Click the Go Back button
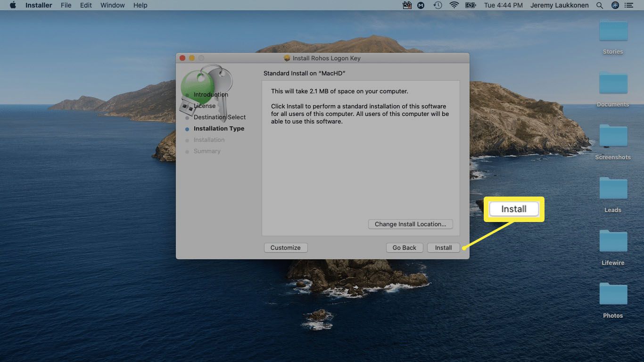Screen dimensions: 644x362 pyautogui.click(x=404, y=247)
